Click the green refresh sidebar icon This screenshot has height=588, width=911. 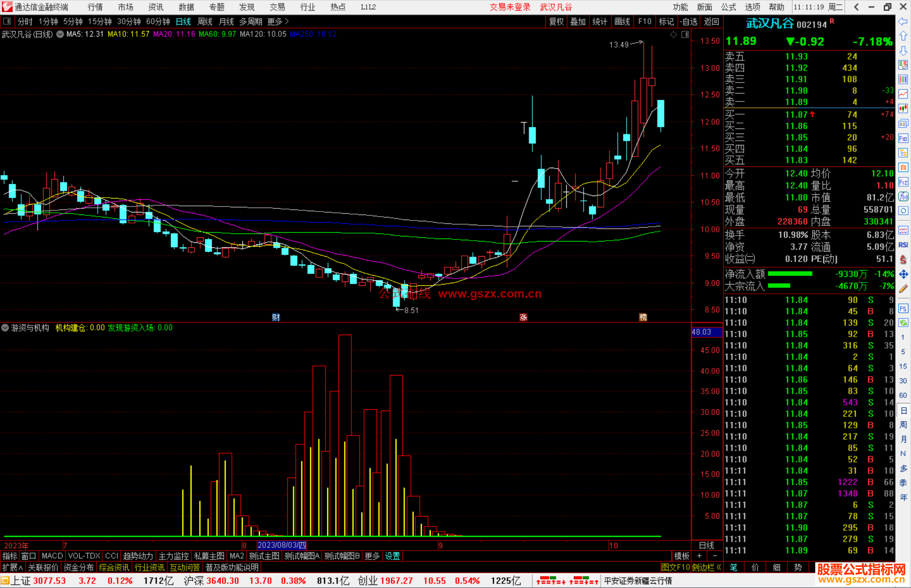pyautogui.click(x=903, y=322)
